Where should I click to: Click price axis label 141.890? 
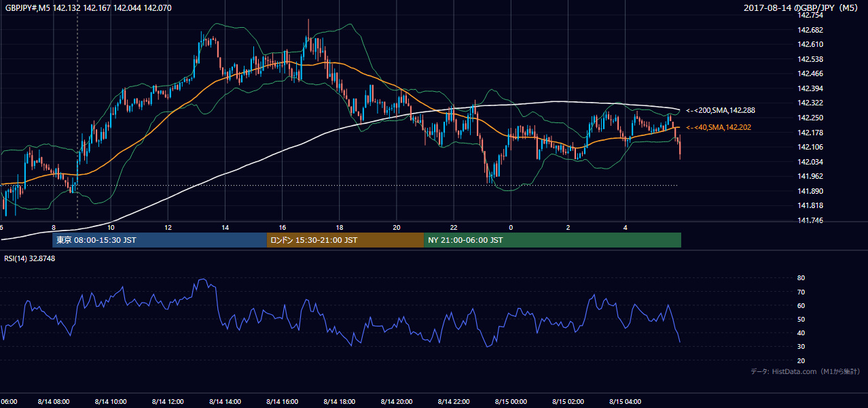(810, 191)
